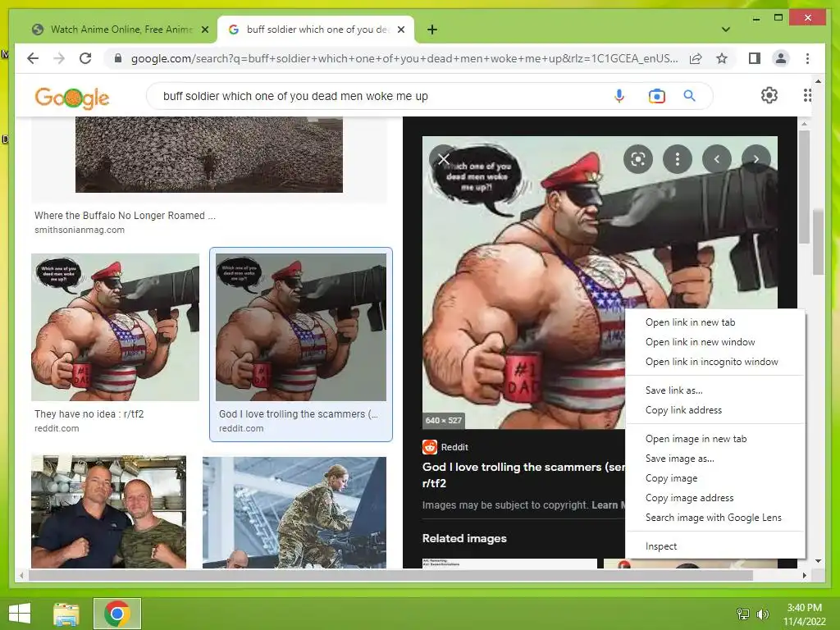Go back to the previous page
Screen dimensions: 840x630
coord(33,58)
